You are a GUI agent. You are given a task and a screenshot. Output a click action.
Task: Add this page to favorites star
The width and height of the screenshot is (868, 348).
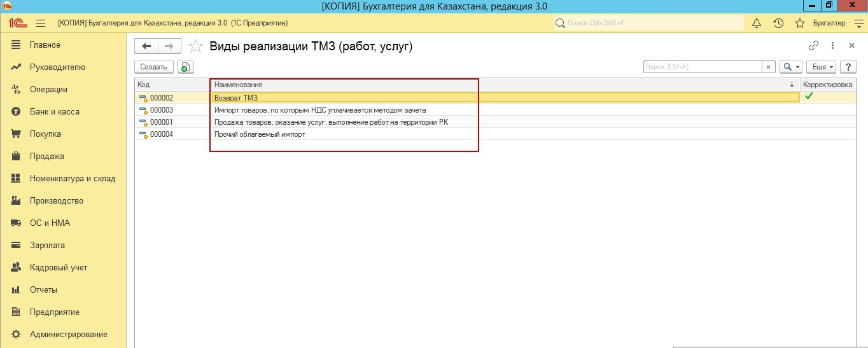click(x=197, y=46)
